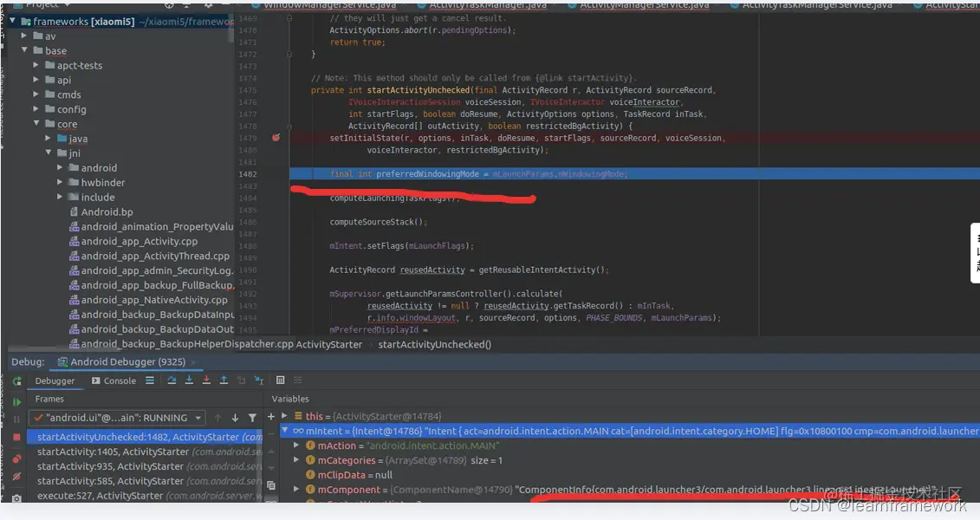Click the Pause program icon
Image resolution: width=980 pixels, height=520 pixels.
click(x=16, y=419)
